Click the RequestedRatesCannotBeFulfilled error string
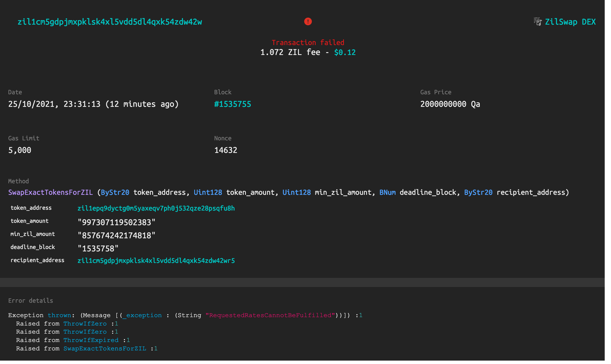Screen dimensions: 611x364 click(270, 315)
